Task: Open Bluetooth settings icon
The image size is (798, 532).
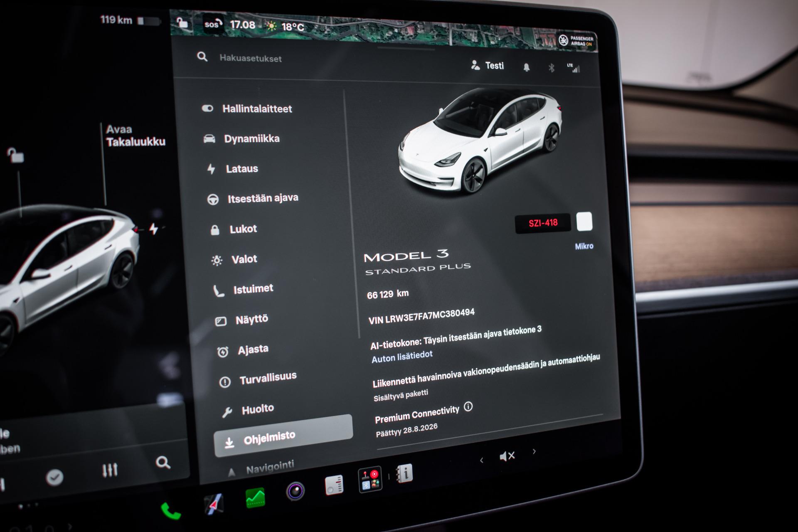Action: point(552,68)
